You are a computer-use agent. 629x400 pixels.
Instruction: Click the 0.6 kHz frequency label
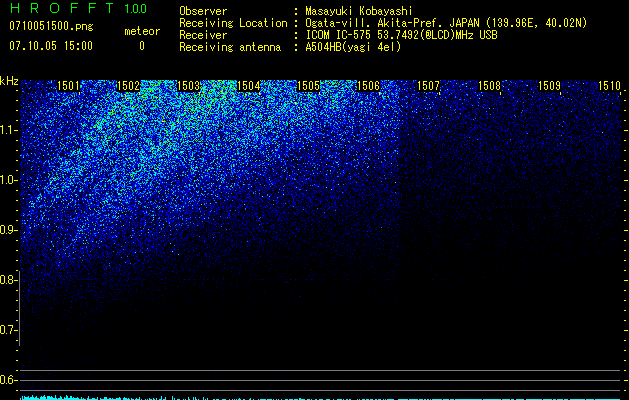click(x=7, y=380)
